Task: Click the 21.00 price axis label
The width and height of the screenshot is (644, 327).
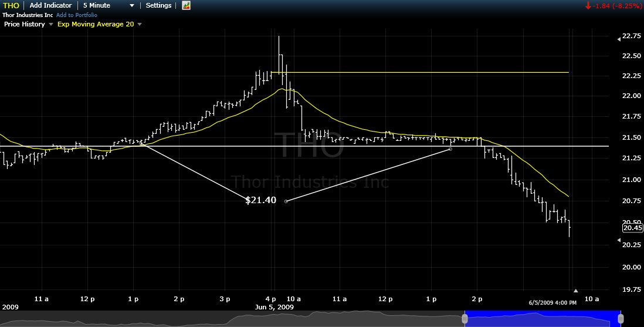Action: point(632,179)
